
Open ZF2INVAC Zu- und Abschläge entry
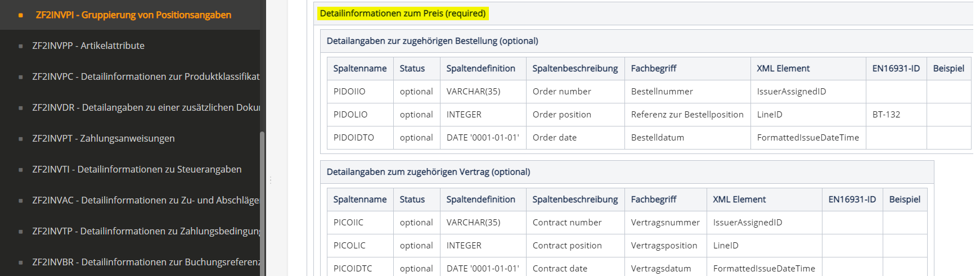[145, 200]
